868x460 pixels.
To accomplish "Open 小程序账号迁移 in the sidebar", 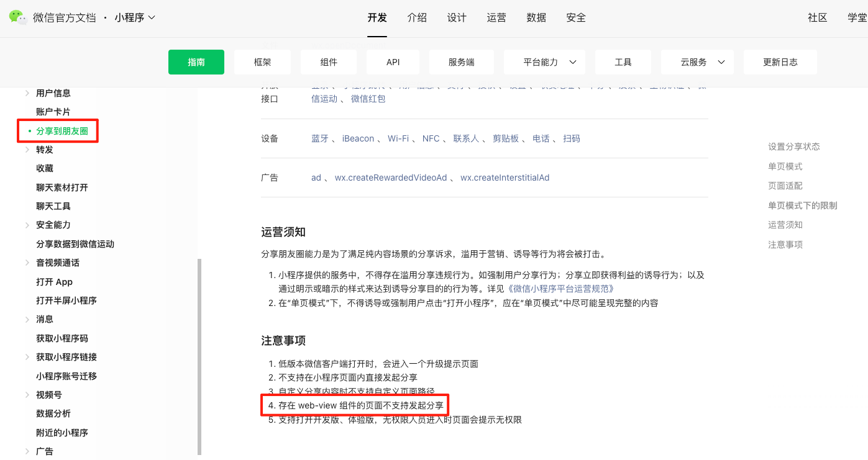I will click(66, 376).
